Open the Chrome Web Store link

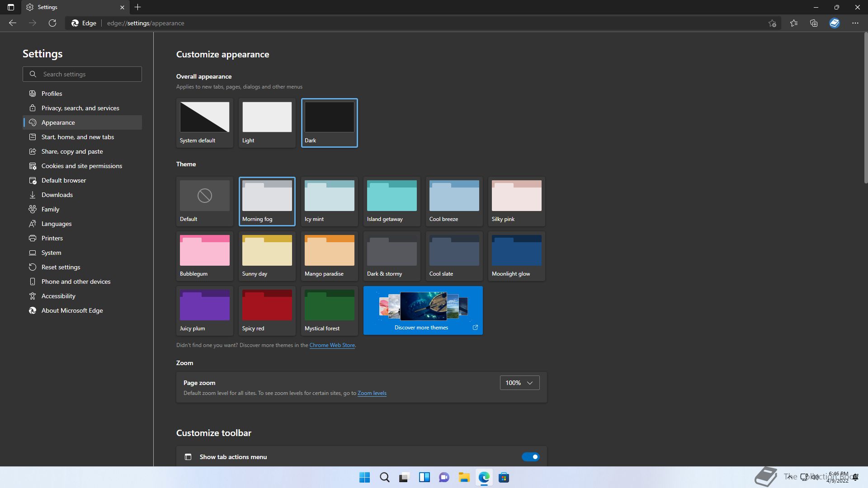332,345
